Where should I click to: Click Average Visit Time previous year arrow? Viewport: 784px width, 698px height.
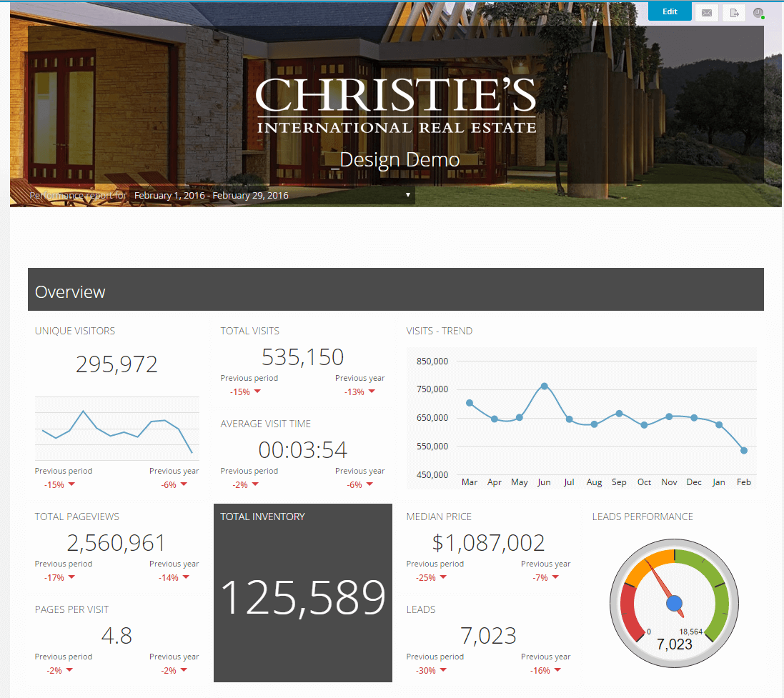pos(369,484)
